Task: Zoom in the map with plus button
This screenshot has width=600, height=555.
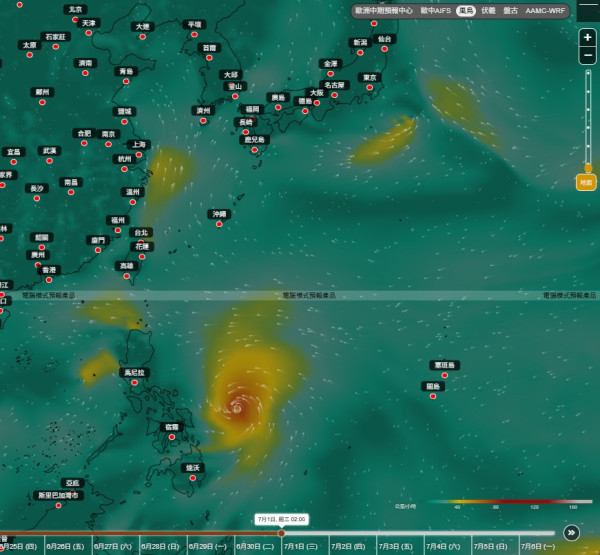Action: point(587,38)
